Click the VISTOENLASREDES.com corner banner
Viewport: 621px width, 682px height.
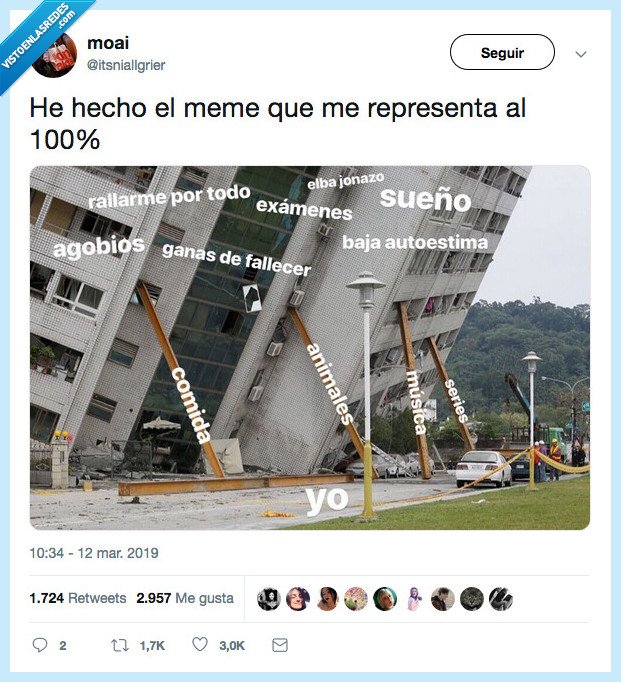click(39, 39)
